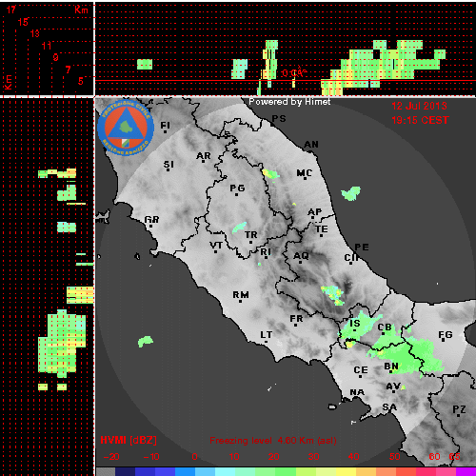Select the '12 Jul 2013' date text
This screenshot has width=476, height=476.
tap(419, 106)
